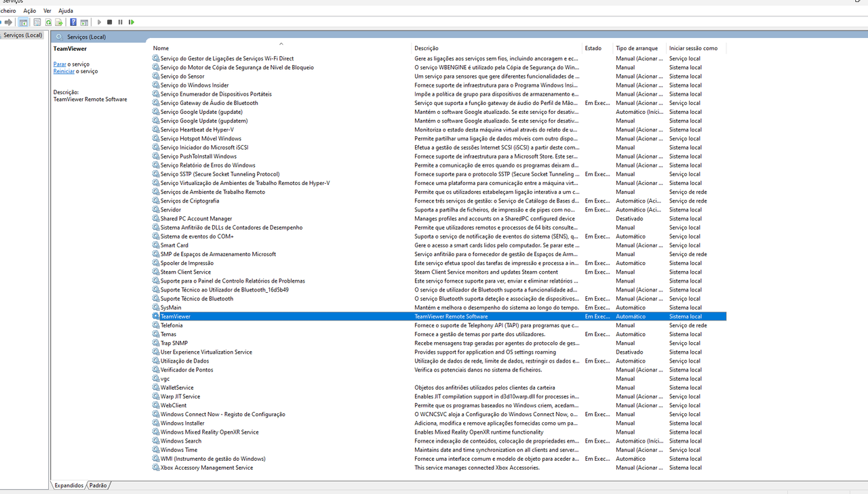Select WMI (Instrumento de gestão do Windows) row
This screenshot has height=494, width=868.
click(x=439, y=459)
